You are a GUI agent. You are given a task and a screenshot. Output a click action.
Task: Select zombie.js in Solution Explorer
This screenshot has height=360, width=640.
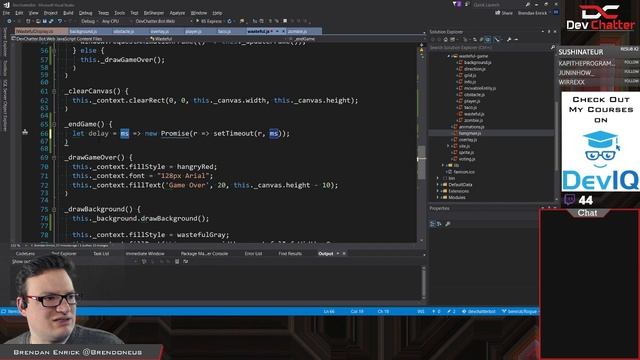click(x=473, y=120)
